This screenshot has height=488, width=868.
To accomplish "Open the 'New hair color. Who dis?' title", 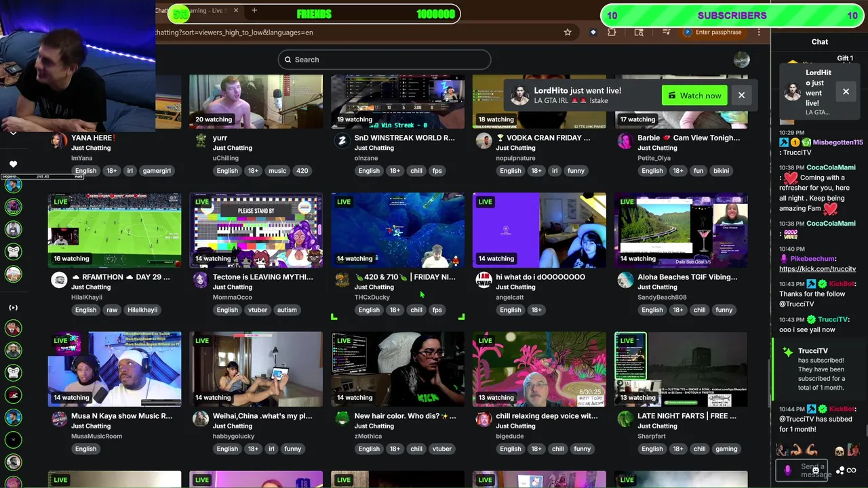I will coord(405,415).
